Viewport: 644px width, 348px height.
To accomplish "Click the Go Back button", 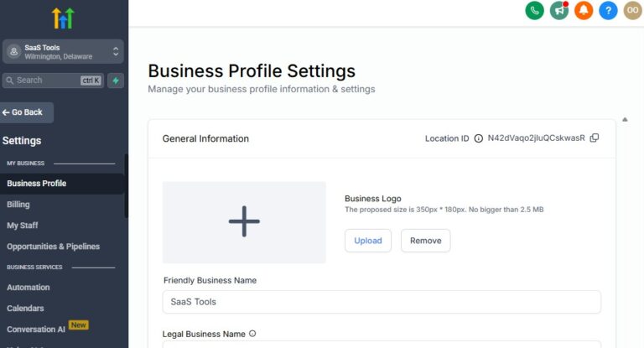I will 26,112.
